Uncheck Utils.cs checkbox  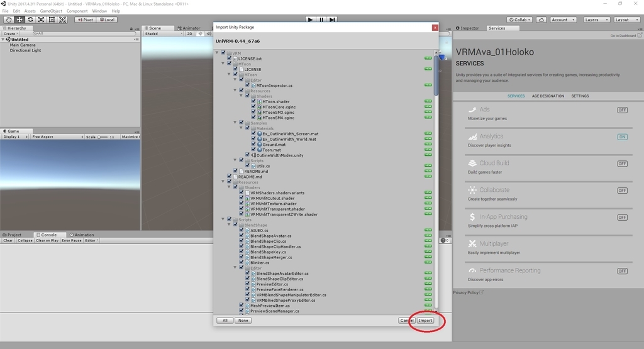pos(248,165)
